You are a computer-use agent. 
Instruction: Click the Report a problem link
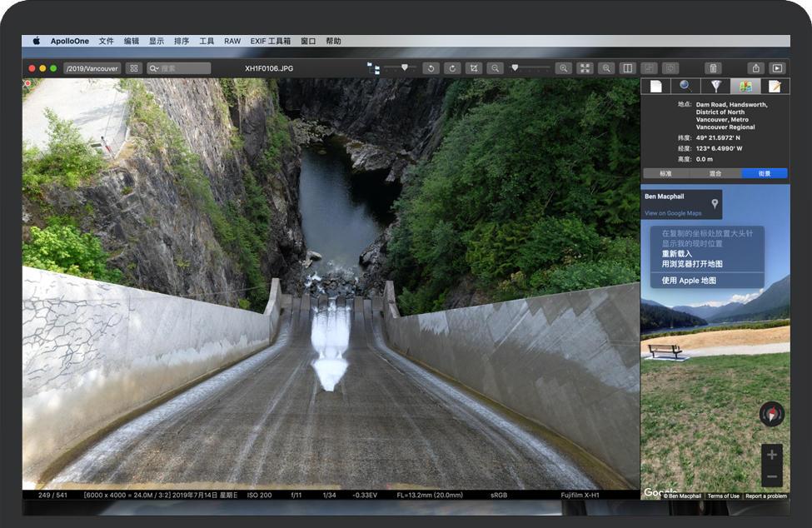pos(765,496)
